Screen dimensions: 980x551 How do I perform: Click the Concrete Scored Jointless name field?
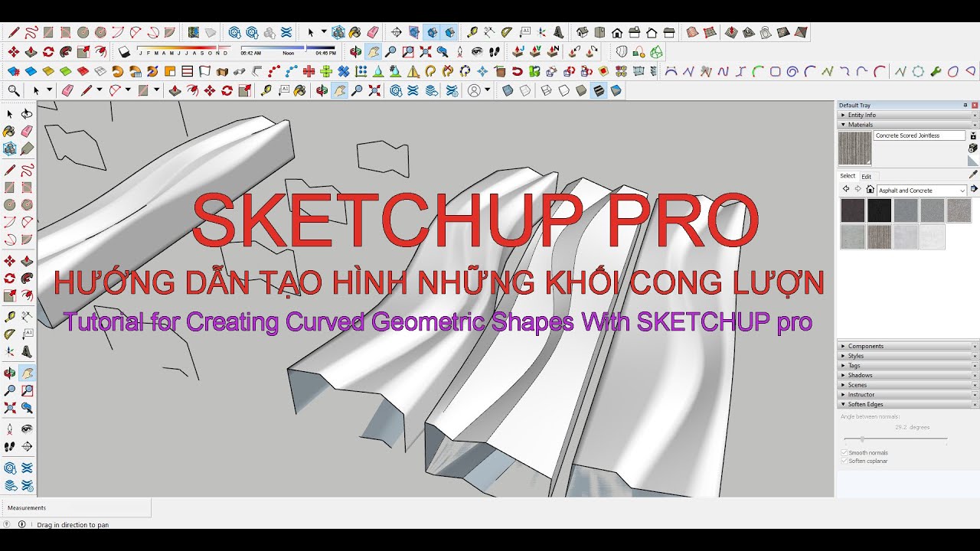pos(920,135)
